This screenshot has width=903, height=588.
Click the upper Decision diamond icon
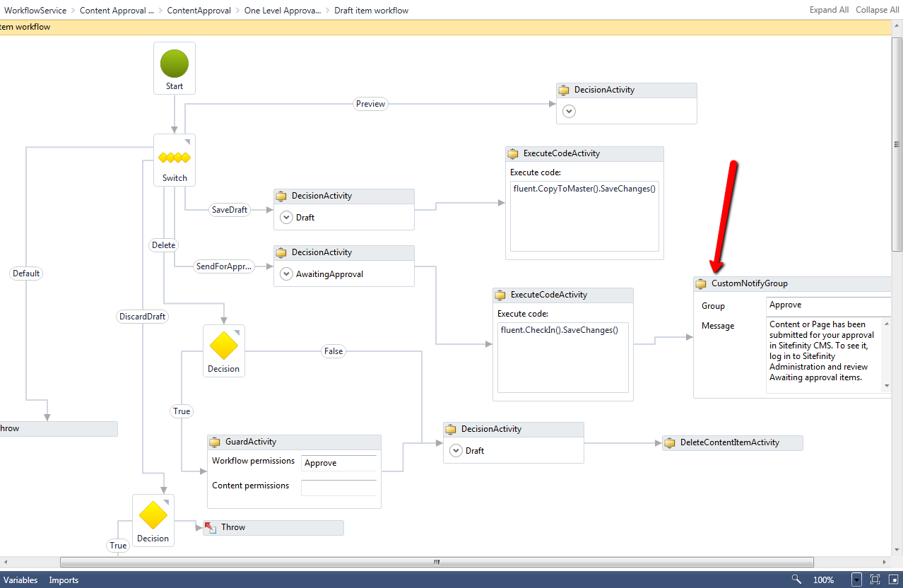coord(223,346)
